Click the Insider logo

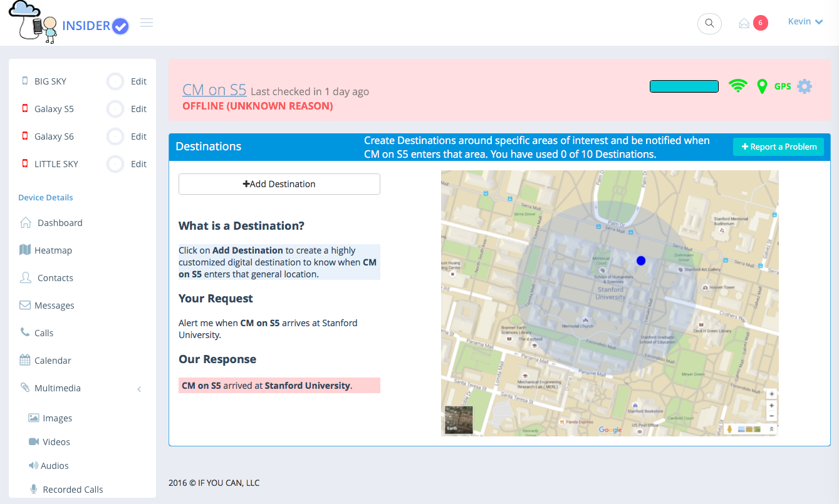68,23
